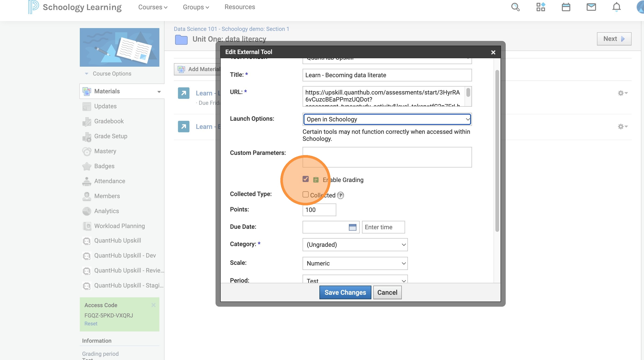The height and width of the screenshot is (360, 644).
Task: Open the apps grid icon
Action: point(541,7)
